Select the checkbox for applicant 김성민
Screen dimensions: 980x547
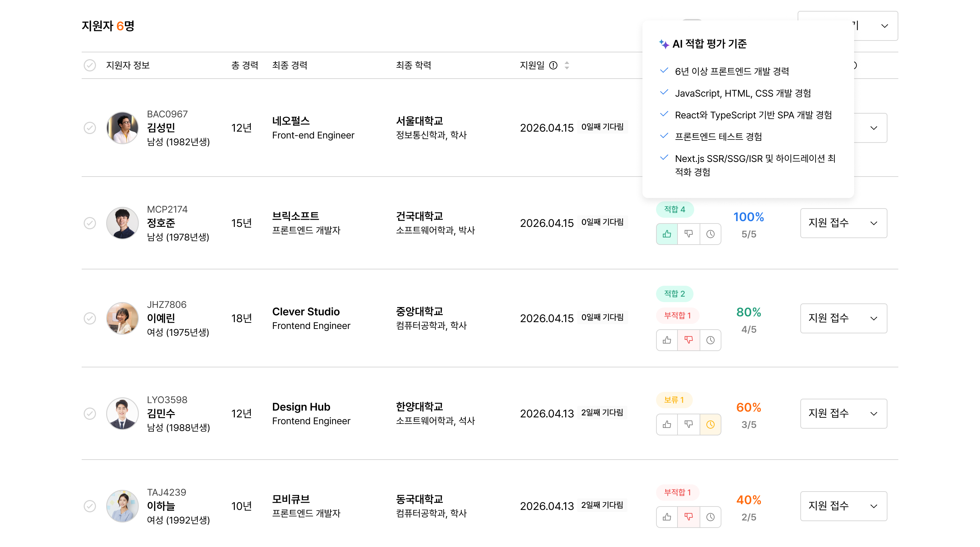coord(90,128)
